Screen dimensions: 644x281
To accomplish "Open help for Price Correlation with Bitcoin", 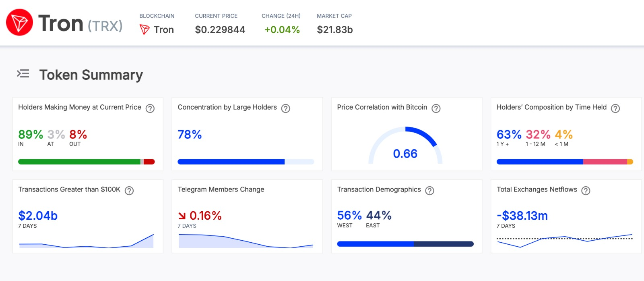I will coord(436,108).
